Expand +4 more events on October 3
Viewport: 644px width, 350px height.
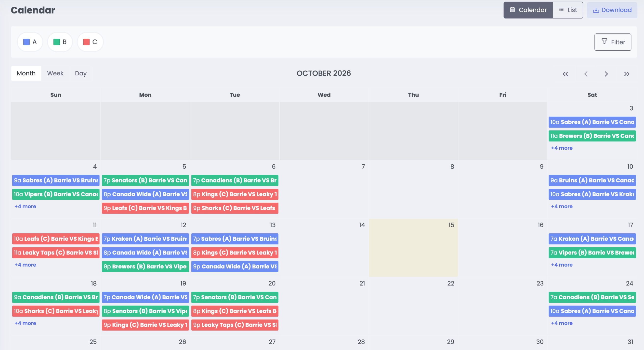coord(562,148)
